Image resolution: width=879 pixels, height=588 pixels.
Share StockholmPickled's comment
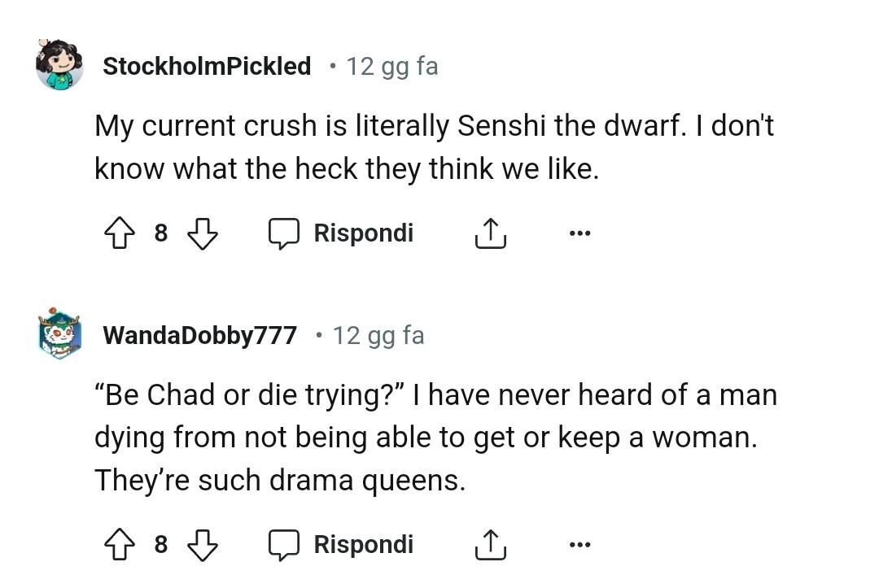click(x=490, y=234)
